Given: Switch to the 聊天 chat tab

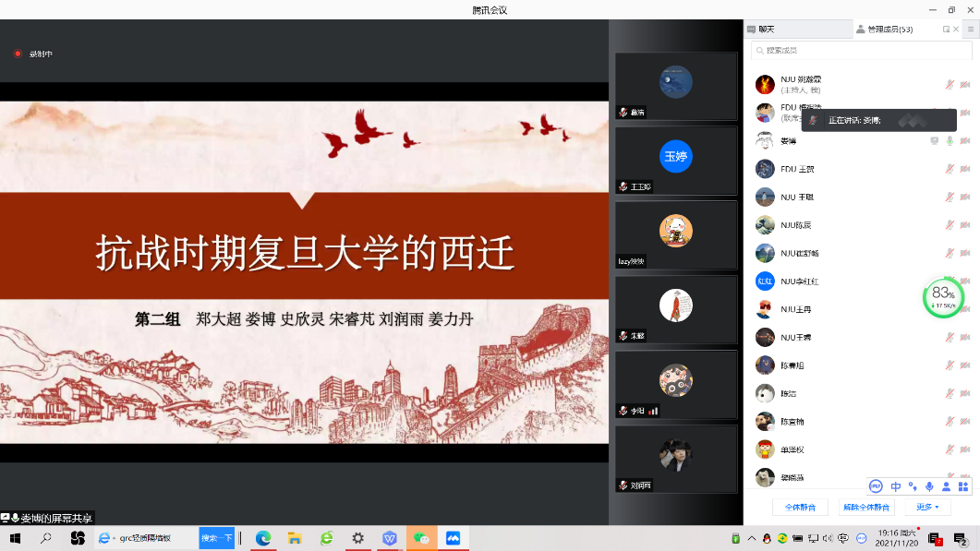Looking at the screenshot, I should click(x=766, y=30).
